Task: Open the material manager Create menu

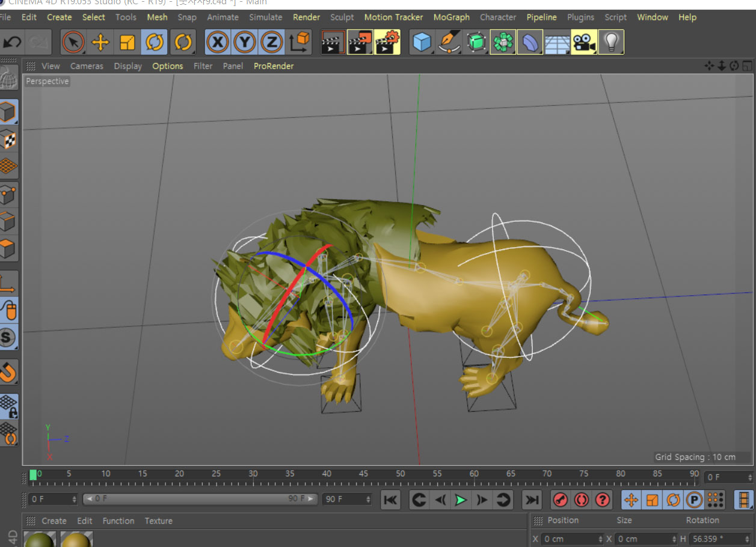Action: coord(54,521)
